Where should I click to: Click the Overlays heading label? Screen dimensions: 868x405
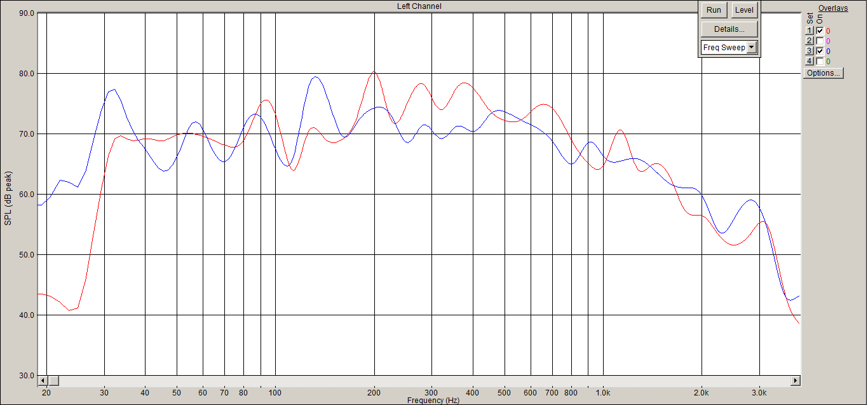coord(833,8)
